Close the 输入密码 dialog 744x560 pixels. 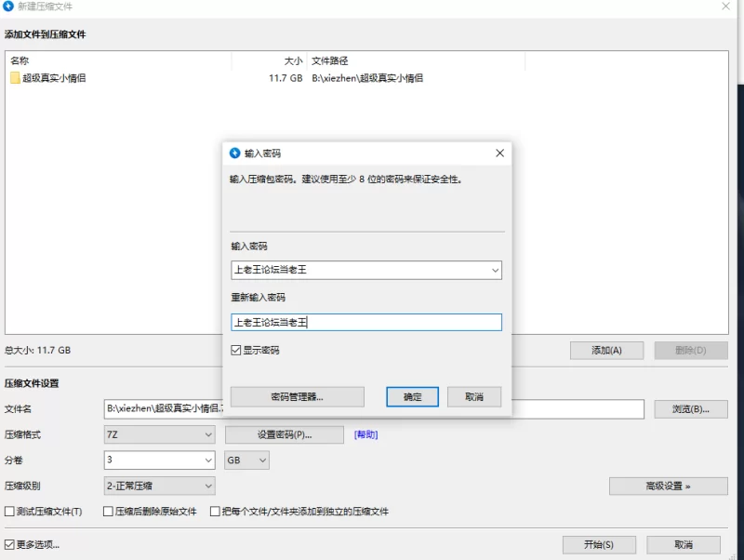tap(499, 153)
